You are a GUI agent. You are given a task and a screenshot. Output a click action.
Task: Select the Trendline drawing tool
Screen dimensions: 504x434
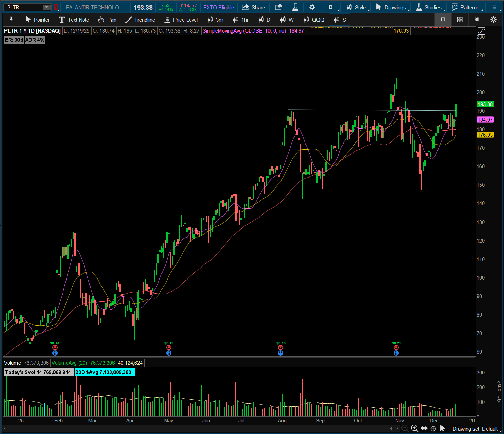coord(140,20)
